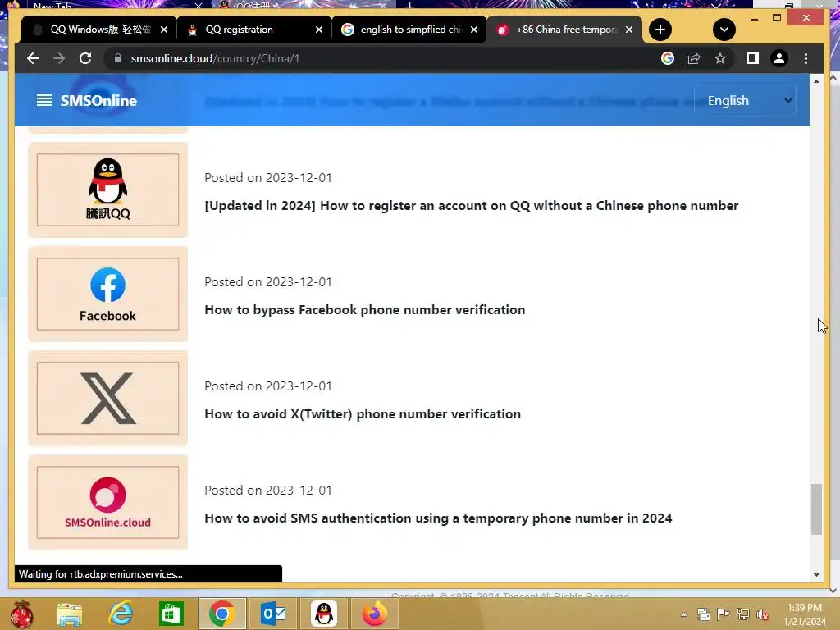
Task: Click the browser forward arrow
Action: [x=59, y=58]
